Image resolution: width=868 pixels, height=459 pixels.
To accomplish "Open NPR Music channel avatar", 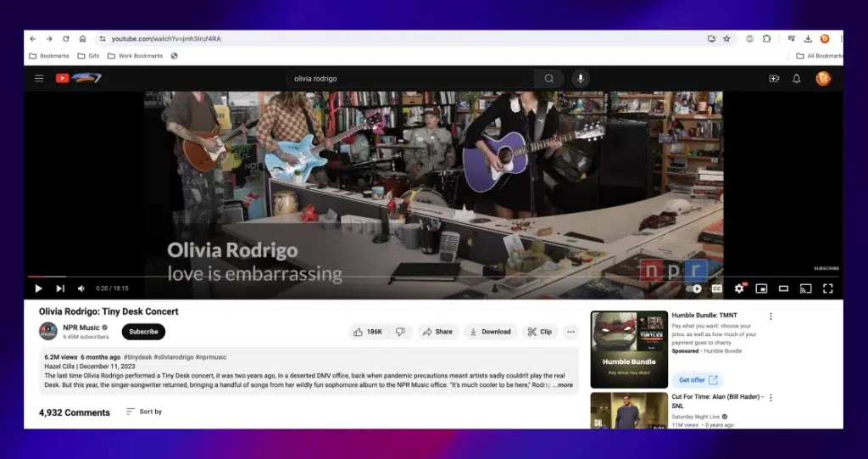I will pyautogui.click(x=48, y=332).
